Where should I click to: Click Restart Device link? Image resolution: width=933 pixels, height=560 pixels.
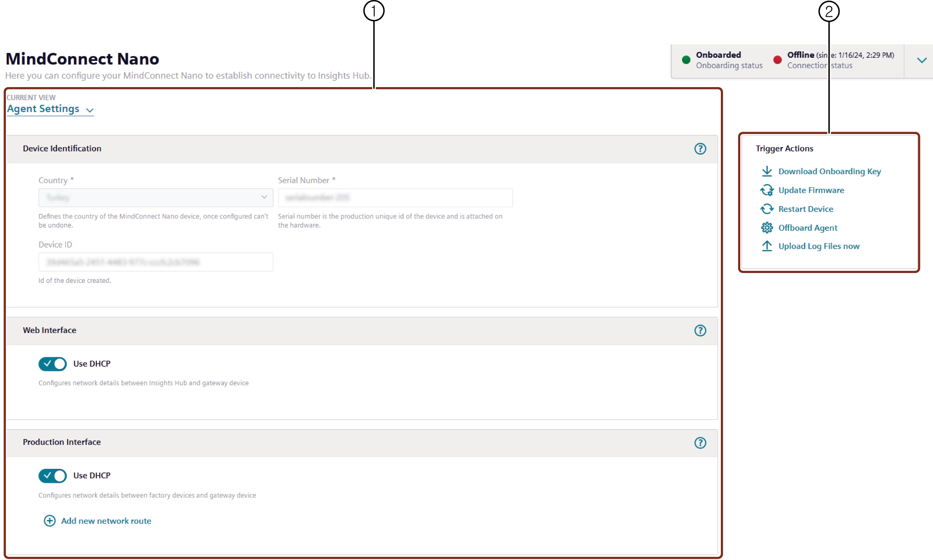806,209
